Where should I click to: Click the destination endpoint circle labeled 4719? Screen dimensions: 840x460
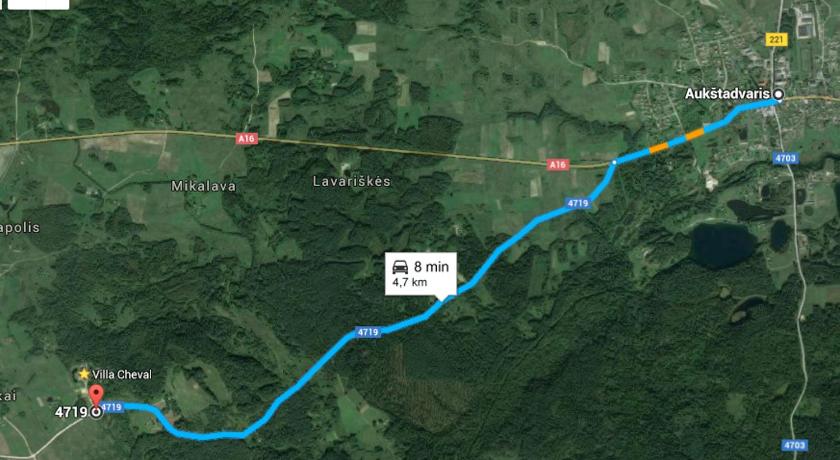(96, 412)
